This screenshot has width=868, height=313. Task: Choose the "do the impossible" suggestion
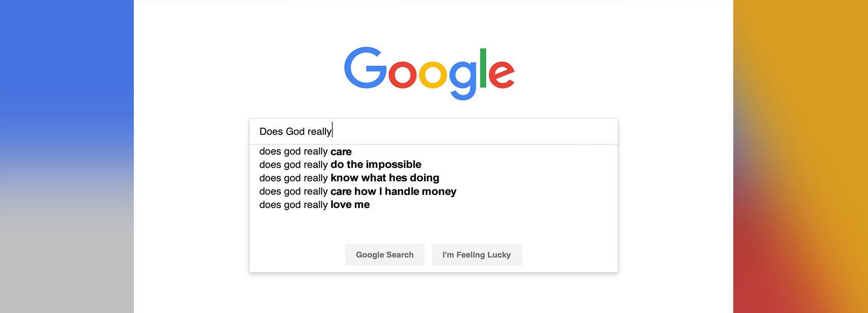click(340, 165)
